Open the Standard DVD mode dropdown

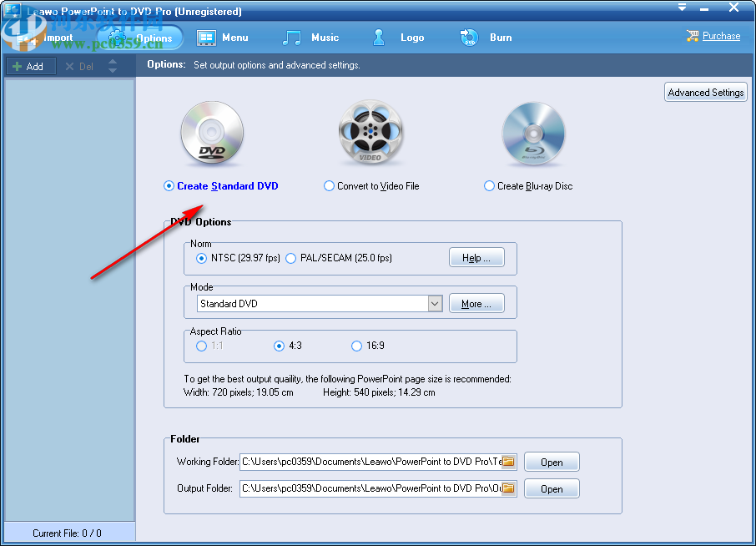435,303
